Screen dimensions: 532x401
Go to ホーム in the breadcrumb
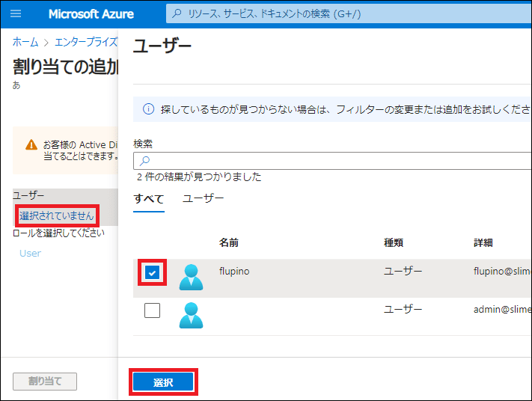coord(25,41)
